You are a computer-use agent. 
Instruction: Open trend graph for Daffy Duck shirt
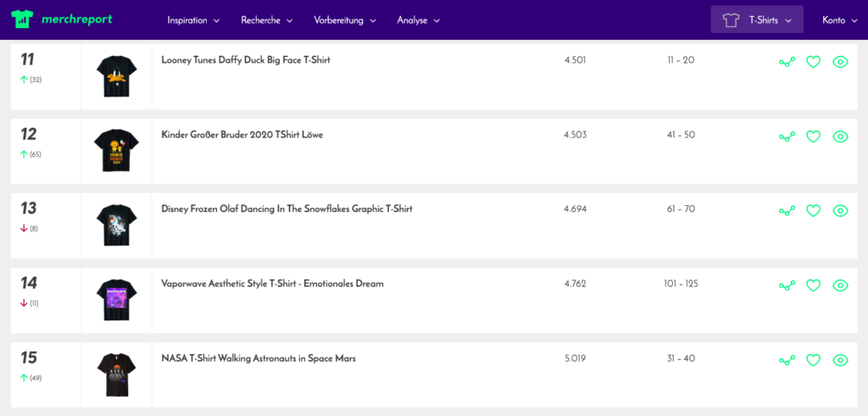(x=787, y=63)
